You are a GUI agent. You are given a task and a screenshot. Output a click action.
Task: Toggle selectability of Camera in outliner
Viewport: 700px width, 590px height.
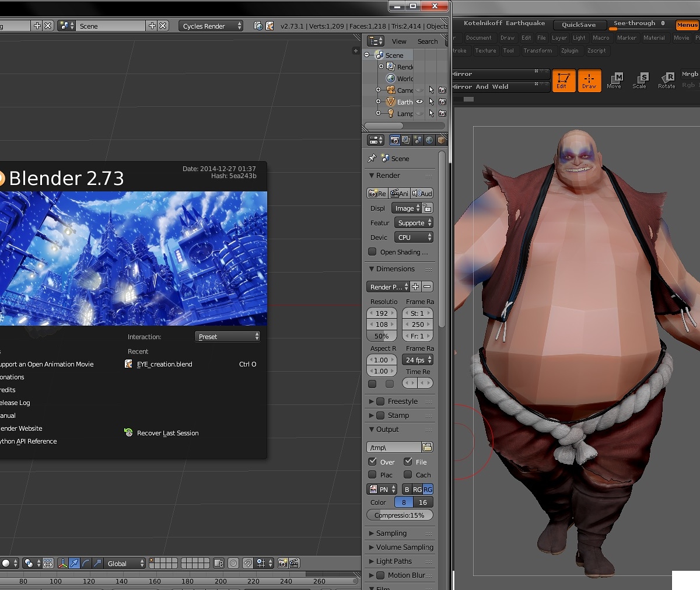click(x=431, y=90)
